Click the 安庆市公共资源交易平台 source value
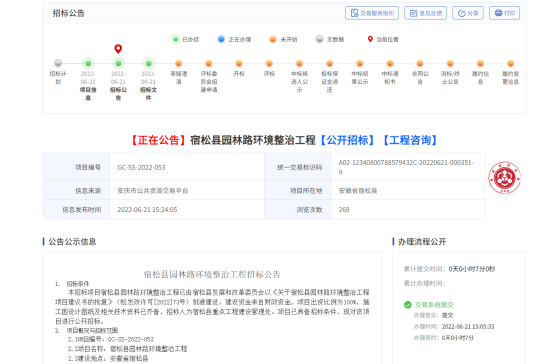 pos(153,191)
